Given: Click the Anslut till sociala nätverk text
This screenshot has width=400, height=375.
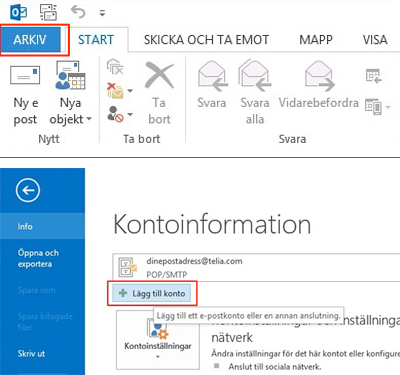Looking at the screenshot, I should (x=275, y=367).
